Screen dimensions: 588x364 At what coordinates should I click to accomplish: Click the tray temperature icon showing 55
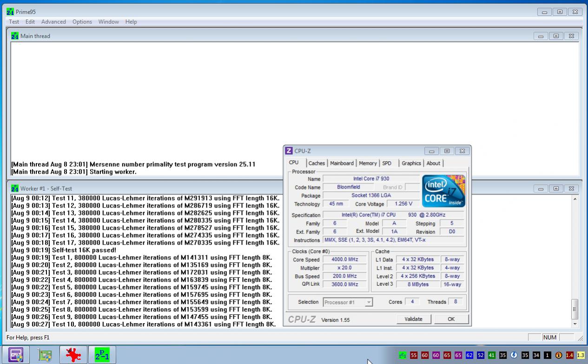(414, 355)
